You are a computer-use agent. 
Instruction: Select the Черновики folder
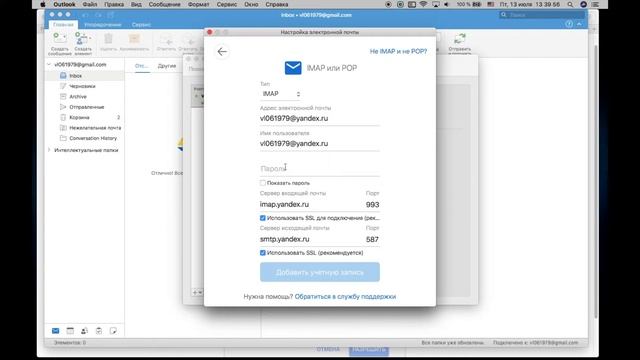pos(84,86)
